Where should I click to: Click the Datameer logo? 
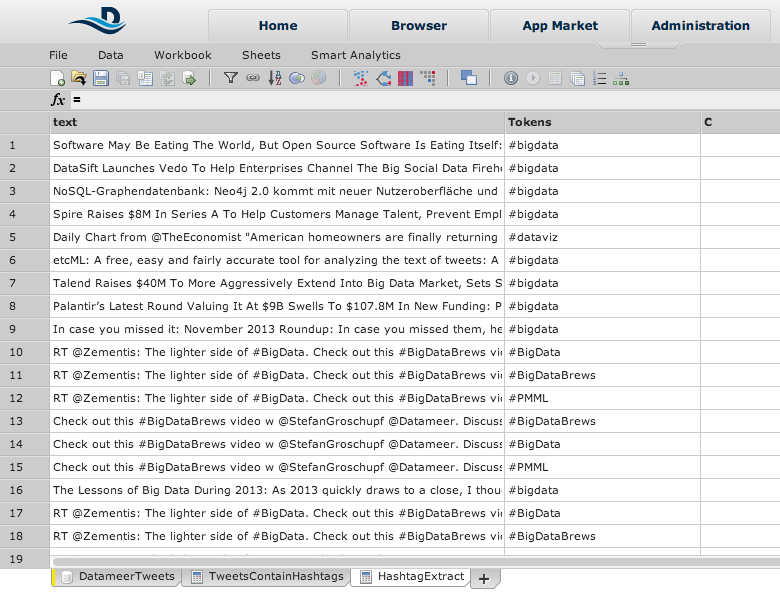click(98, 20)
